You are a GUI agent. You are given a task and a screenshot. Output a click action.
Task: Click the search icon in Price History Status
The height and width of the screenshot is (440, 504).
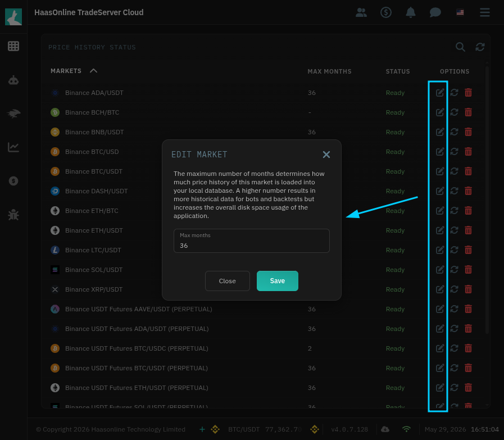[x=460, y=47]
